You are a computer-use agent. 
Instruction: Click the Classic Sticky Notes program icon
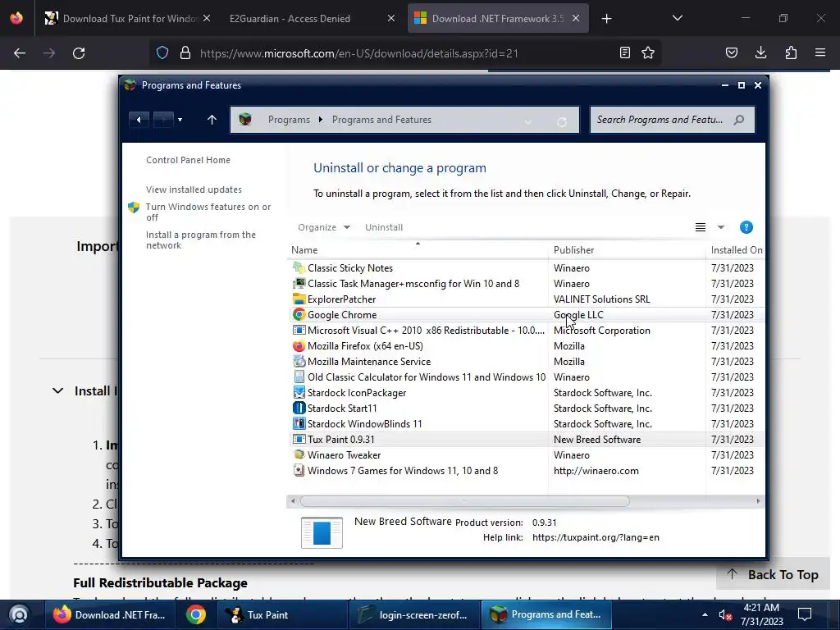click(299, 268)
